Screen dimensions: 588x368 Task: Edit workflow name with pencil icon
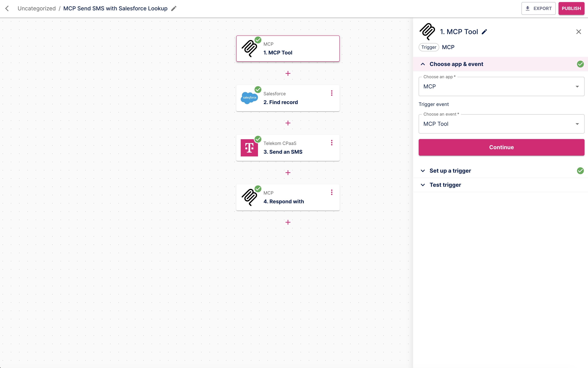[x=174, y=8]
